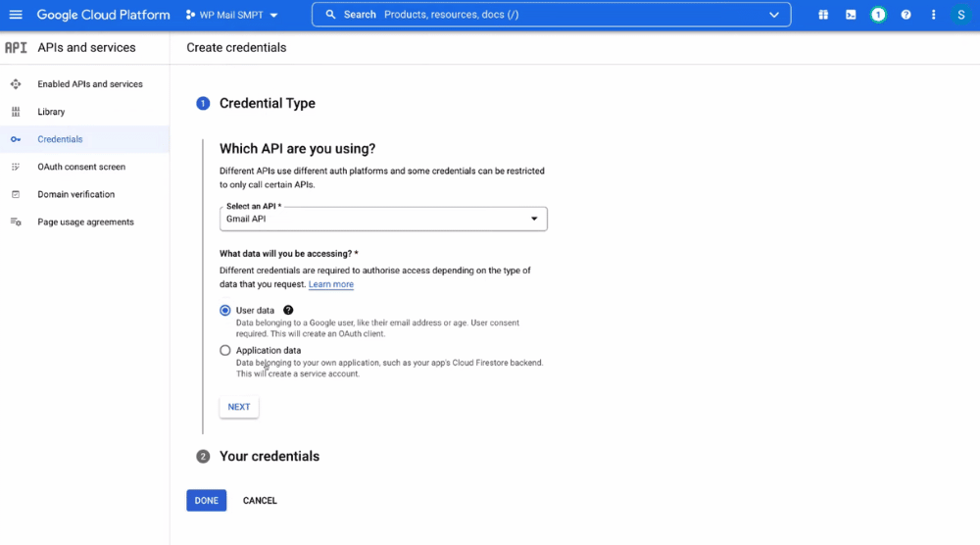The image size is (980, 545).
Task: Select the User data radio button
Action: (x=225, y=310)
